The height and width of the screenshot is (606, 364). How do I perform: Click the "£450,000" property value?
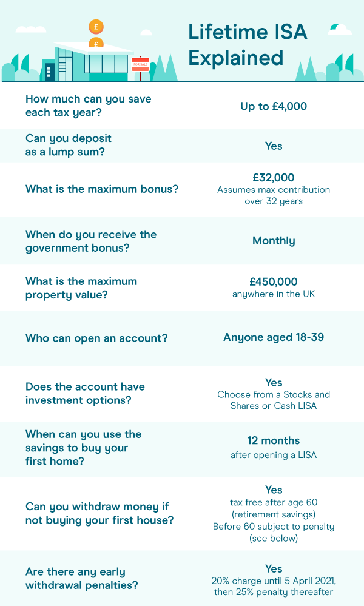[274, 282]
